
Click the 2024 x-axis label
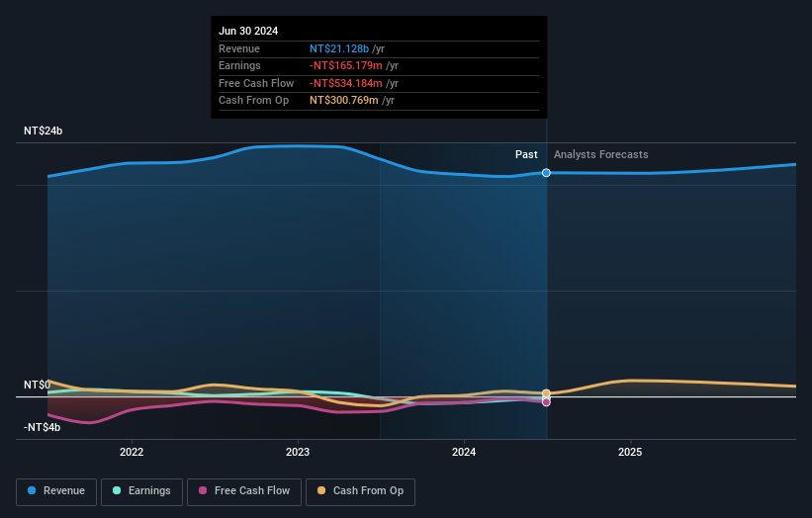point(464,452)
